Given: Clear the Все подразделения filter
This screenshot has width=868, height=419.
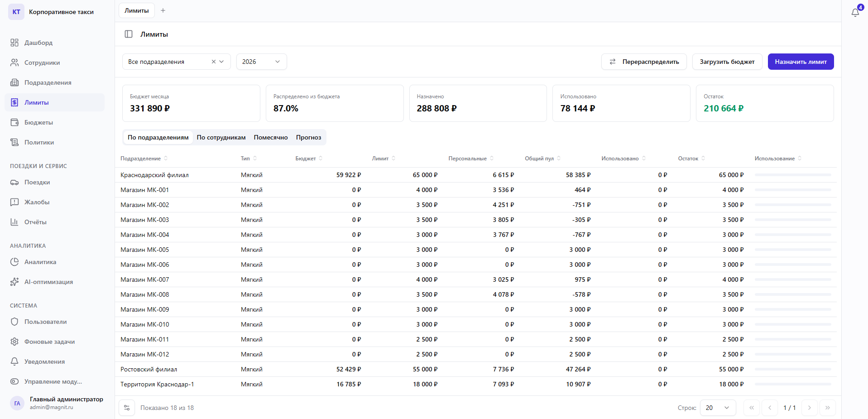Looking at the screenshot, I should (x=214, y=62).
